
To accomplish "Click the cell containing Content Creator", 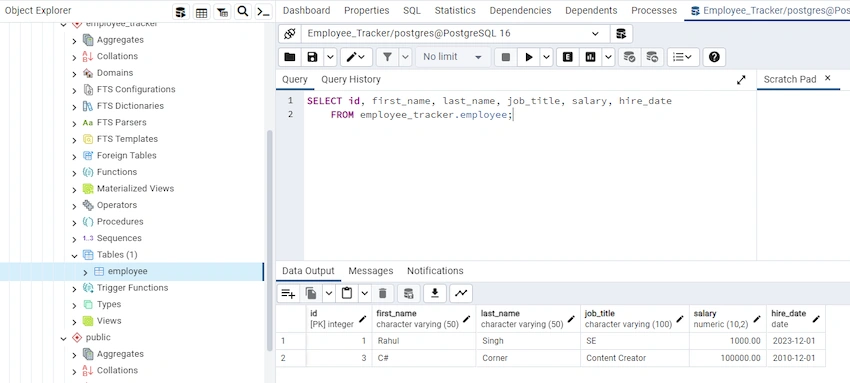I will tap(635, 358).
